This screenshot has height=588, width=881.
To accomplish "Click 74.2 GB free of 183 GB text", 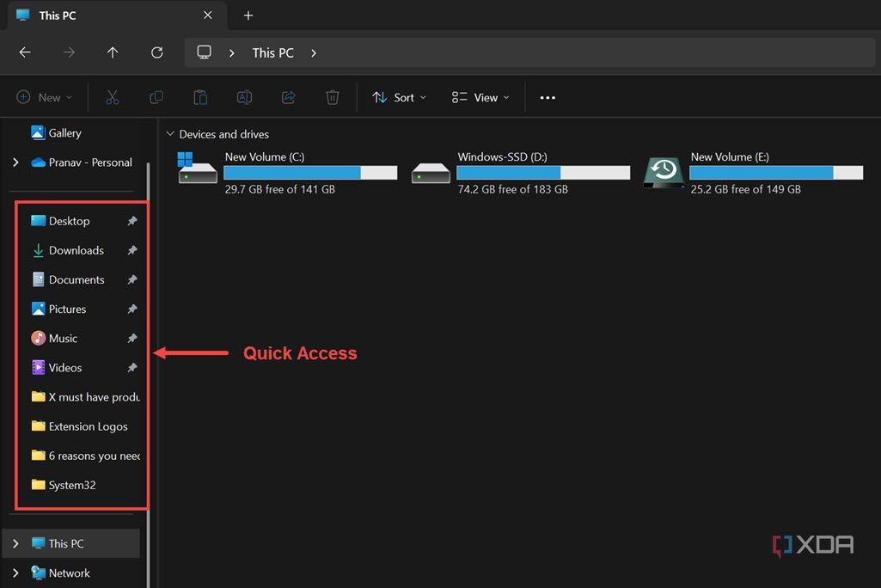I will click(x=512, y=189).
